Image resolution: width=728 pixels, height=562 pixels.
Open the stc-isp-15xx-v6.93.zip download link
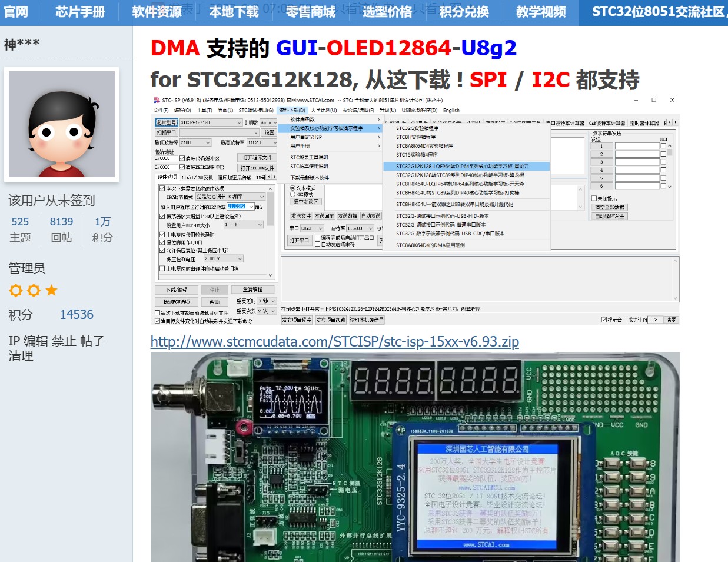[335, 342]
